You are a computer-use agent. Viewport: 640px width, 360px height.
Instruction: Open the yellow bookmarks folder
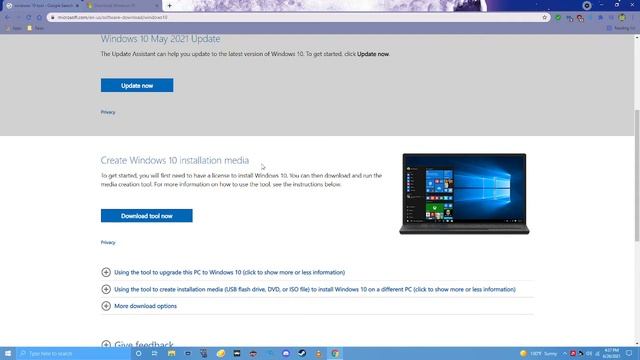pyautogui.click(x=35, y=28)
